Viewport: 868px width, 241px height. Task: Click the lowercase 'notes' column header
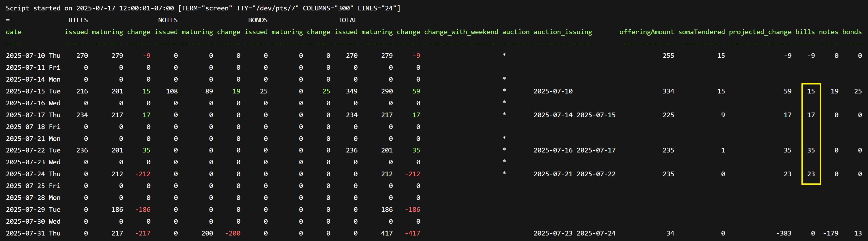coord(829,32)
